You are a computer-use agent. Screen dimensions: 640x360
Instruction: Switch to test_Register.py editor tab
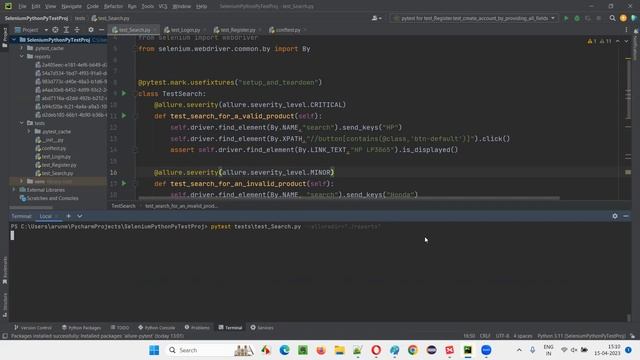tap(238, 30)
